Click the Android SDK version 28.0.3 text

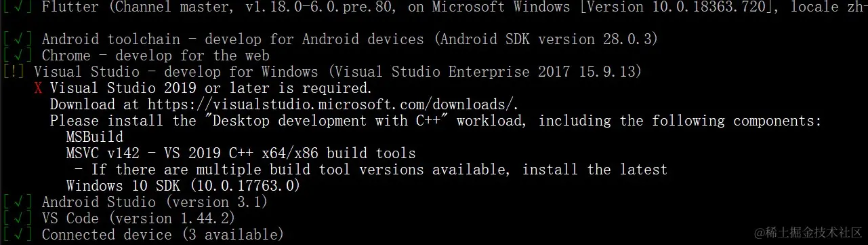tap(549, 39)
